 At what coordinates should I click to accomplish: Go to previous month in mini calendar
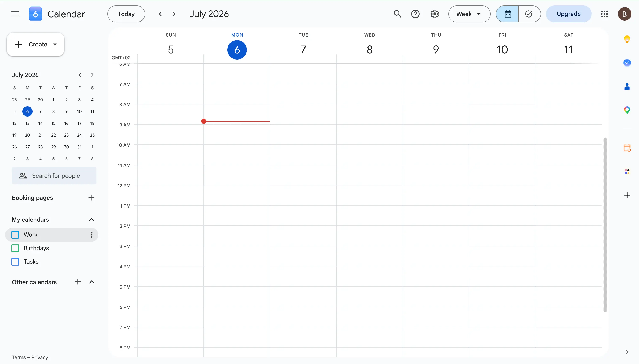[x=80, y=75]
